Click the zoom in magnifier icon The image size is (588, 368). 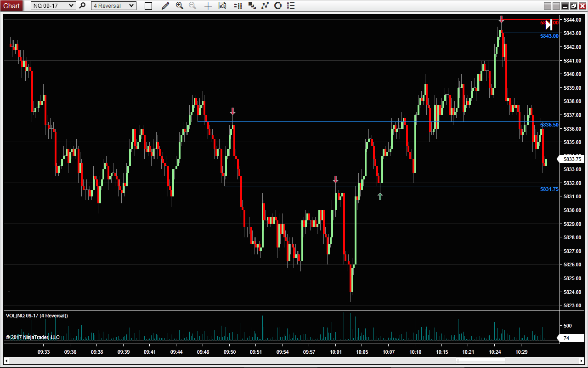180,6
